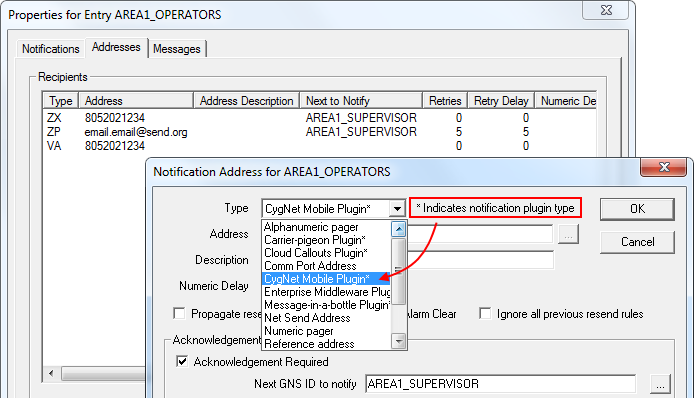Open the Messages tab
The width and height of the screenshot is (694, 398).
(177, 49)
